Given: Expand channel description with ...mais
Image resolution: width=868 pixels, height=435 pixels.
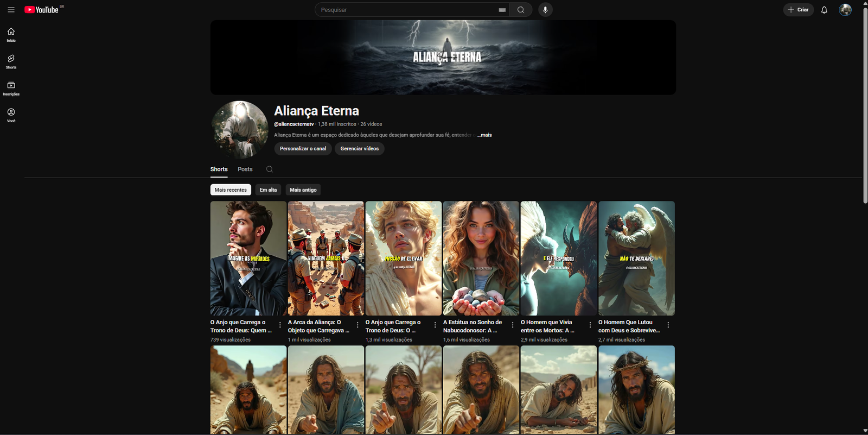Looking at the screenshot, I should coord(485,135).
